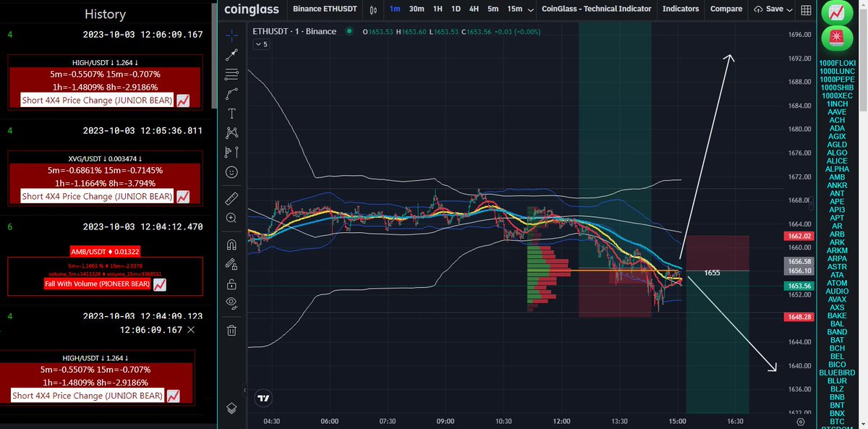
Task: Click Short 4X4 Price Change label for XVG/USDT
Action: coord(97,196)
